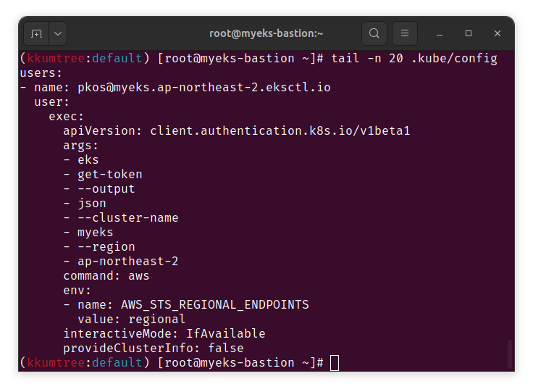Close the terminal window

[498, 33]
